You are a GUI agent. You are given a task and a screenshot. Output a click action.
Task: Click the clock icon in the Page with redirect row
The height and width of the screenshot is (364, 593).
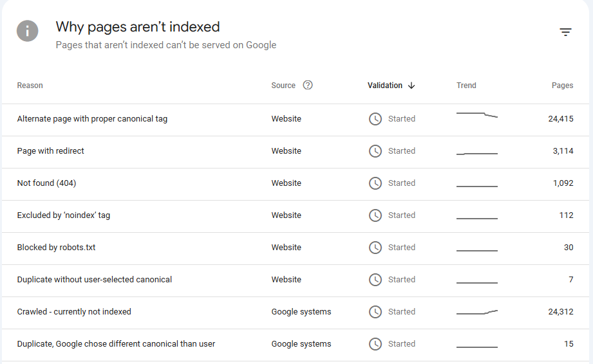coord(375,151)
